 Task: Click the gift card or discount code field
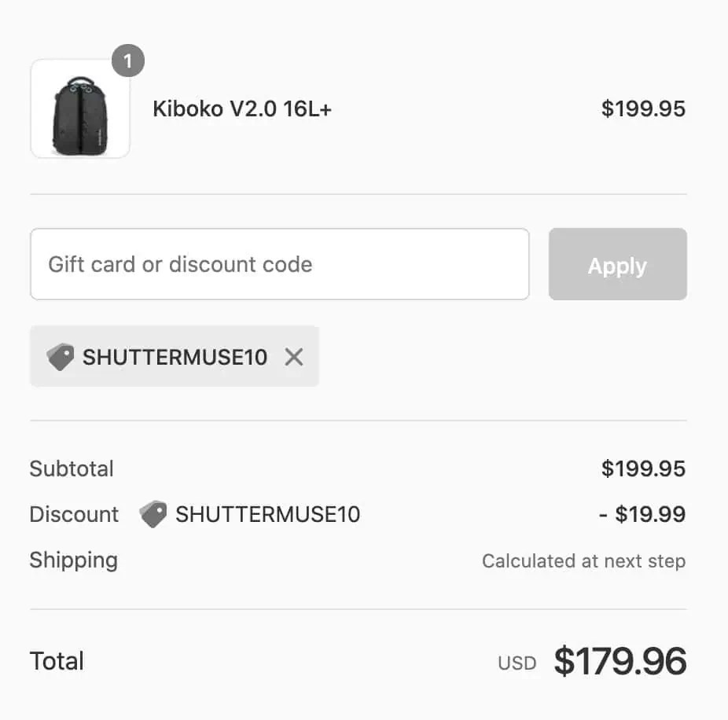279,264
